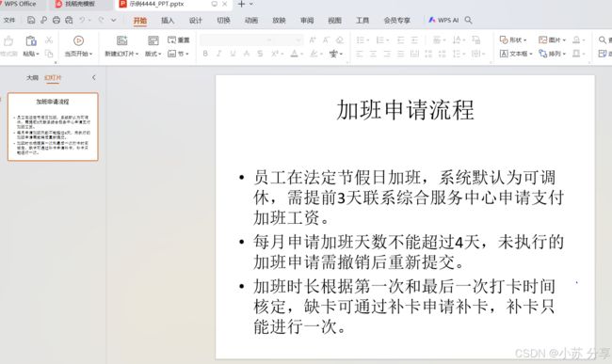Toggle Italic formatting

pyautogui.click(x=219, y=54)
